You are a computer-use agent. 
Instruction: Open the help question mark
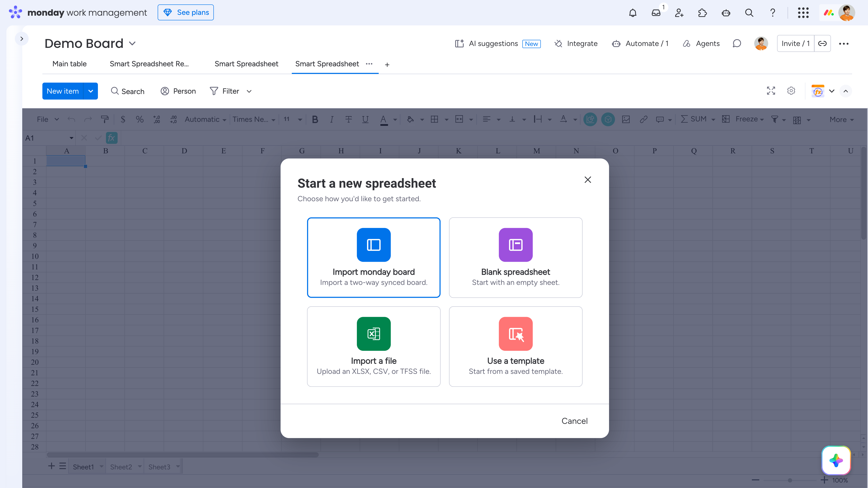773,13
